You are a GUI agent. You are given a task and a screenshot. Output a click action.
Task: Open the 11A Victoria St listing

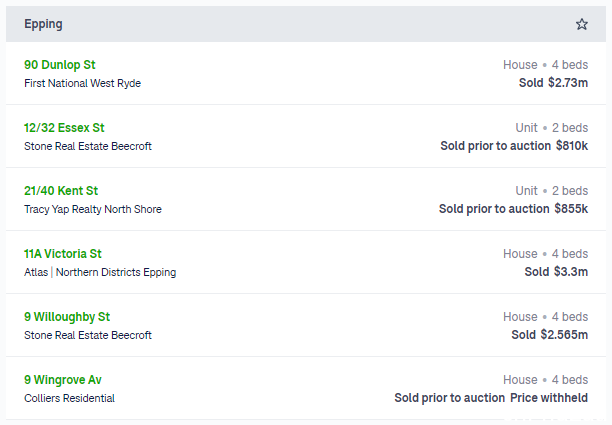point(62,254)
